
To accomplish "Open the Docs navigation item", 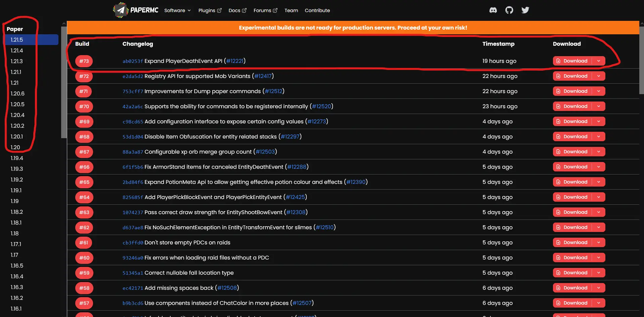I will point(238,10).
